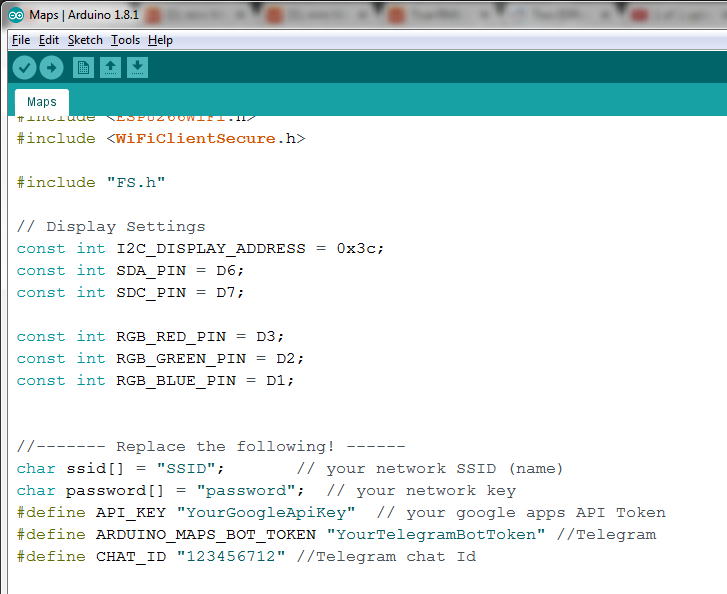Click the "password" string value
The height and width of the screenshot is (594, 727).
pyautogui.click(x=246, y=491)
